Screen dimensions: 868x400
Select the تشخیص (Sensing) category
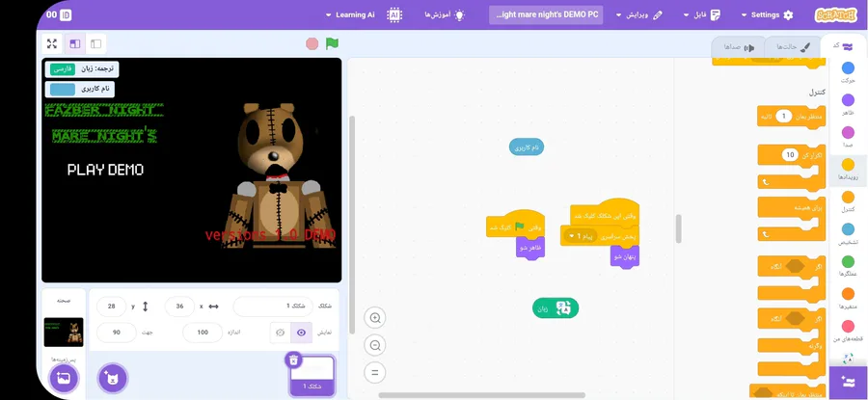pyautogui.click(x=848, y=234)
